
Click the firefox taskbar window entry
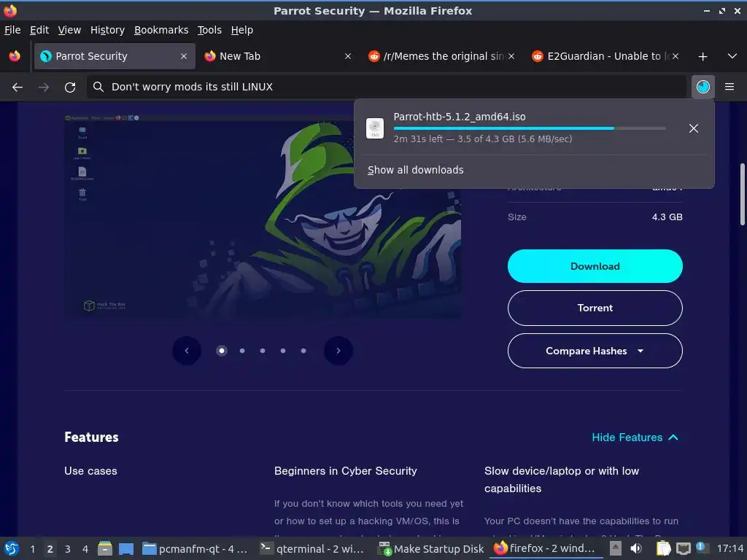click(x=546, y=549)
